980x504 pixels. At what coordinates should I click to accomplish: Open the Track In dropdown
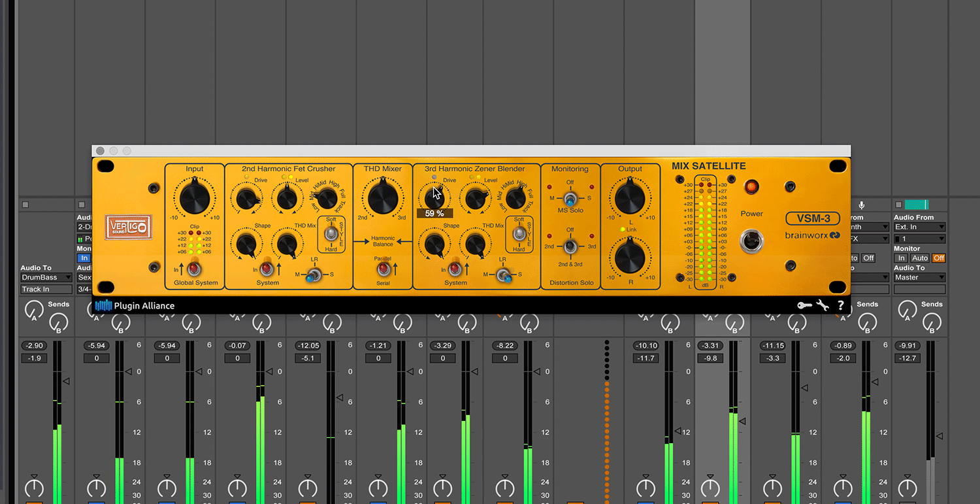pyautogui.click(x=46, y=289)
